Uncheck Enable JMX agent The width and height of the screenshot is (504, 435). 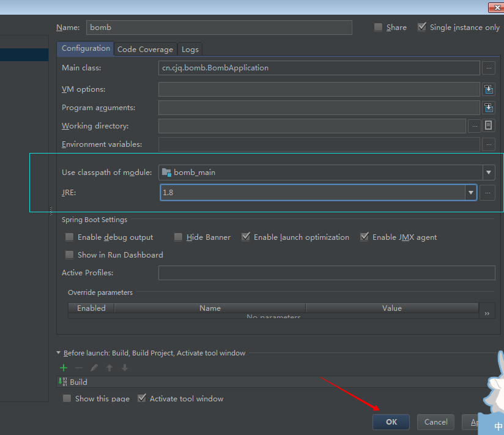point(364,237)
